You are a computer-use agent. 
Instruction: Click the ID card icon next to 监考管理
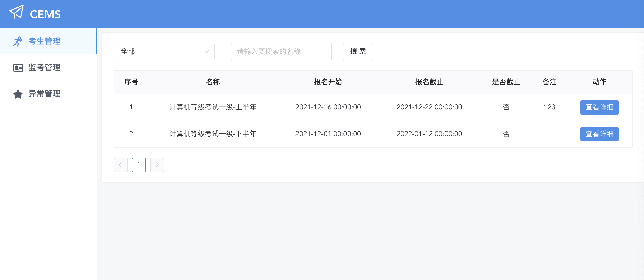18,68
